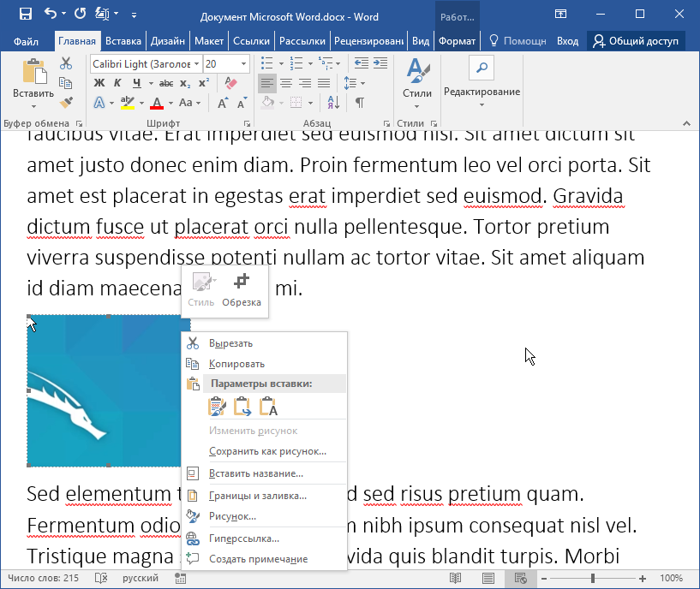700x589 pixels.
Task: Click the Redo repeat icon
Action: pyautogui.click(x=81, y=14)
